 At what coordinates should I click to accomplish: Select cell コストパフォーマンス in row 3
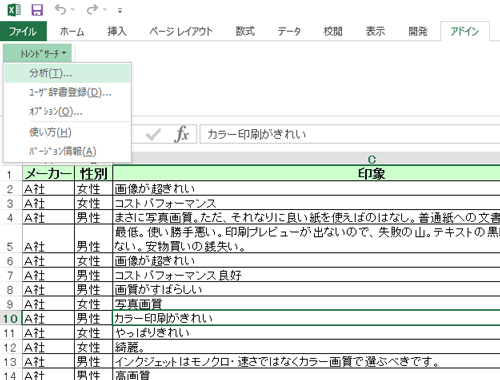click(x=306, y=203)
